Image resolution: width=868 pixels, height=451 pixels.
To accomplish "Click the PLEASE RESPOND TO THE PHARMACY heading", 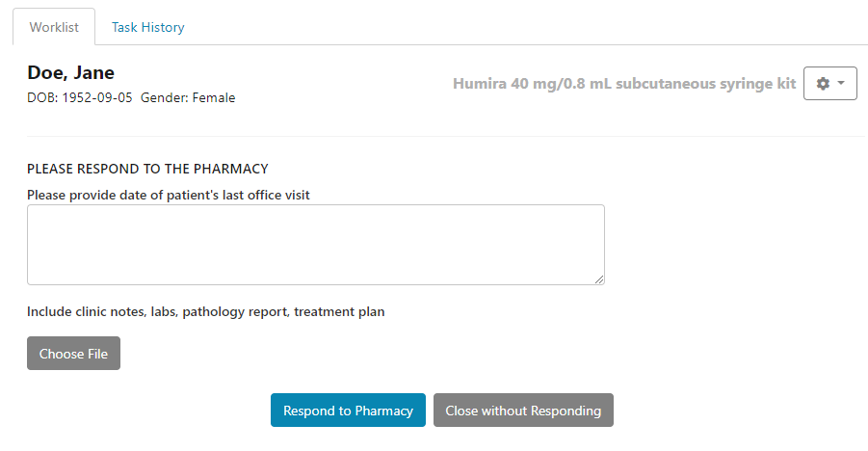I will [147, 169].
